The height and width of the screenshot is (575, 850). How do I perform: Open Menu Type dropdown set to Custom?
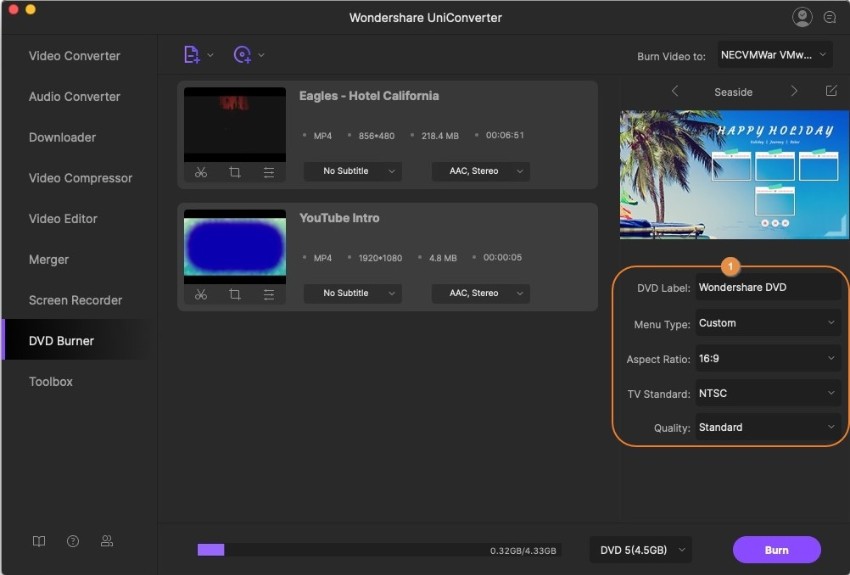click(768, 323)
